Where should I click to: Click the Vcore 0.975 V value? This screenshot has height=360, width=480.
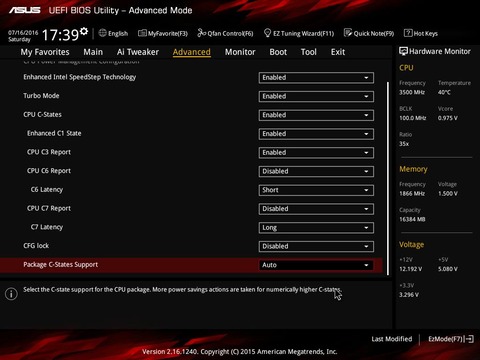(x=448, y=118)
